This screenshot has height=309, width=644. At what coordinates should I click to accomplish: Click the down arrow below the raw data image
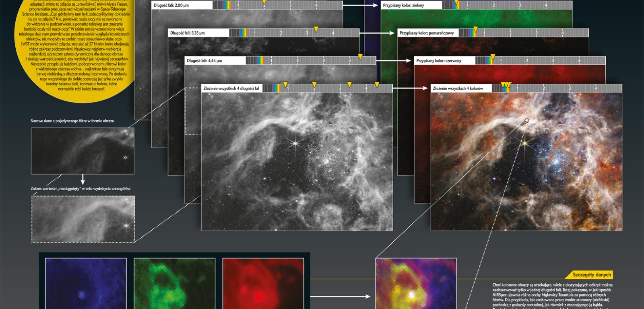83,179
